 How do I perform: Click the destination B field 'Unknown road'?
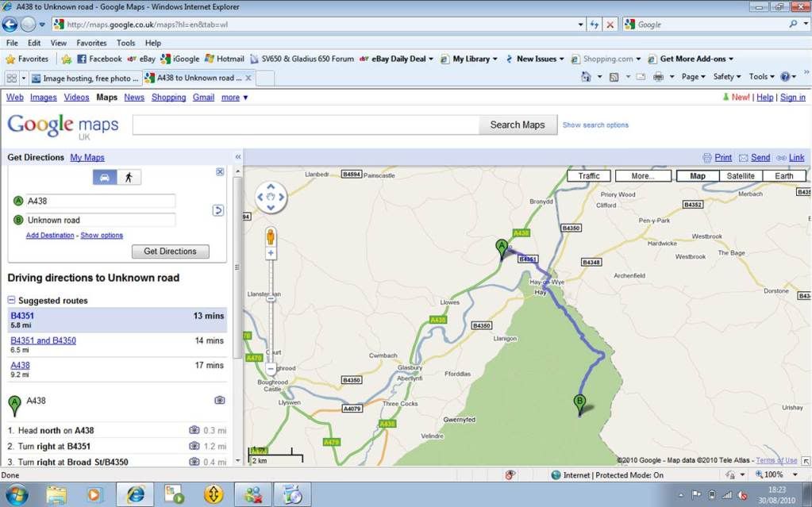[x=101, y=220]
